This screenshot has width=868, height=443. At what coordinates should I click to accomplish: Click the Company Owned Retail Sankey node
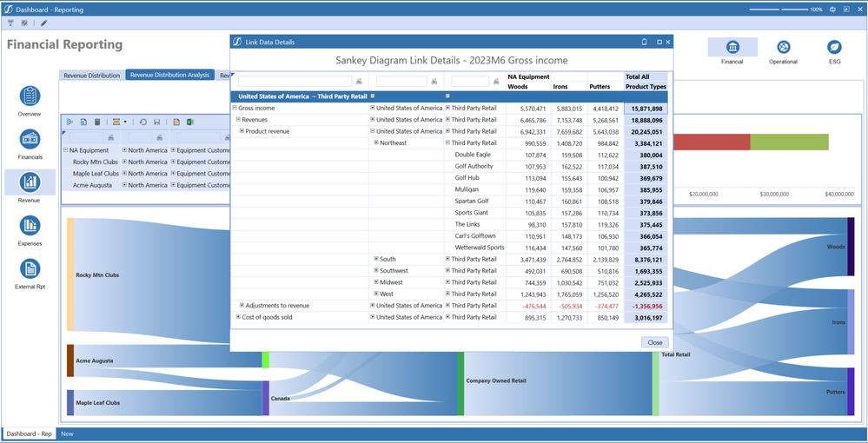pyautogui.click(x=461, y=383)
